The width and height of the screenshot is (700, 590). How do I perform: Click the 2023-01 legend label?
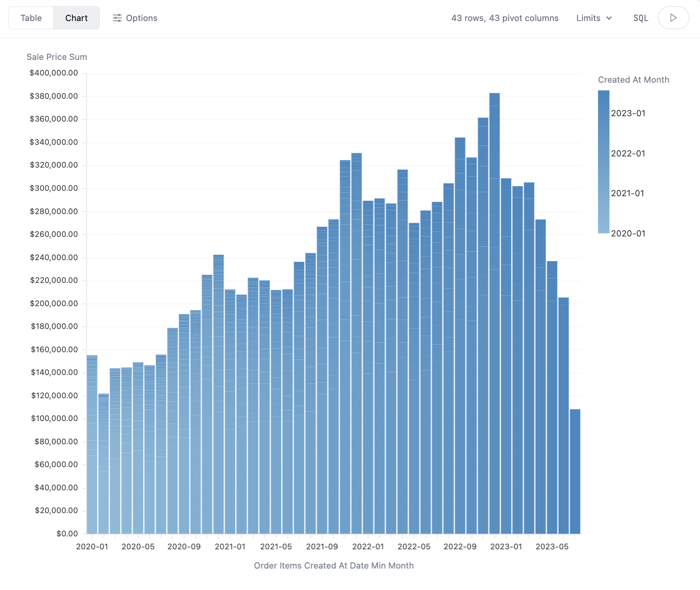(628, 113)
